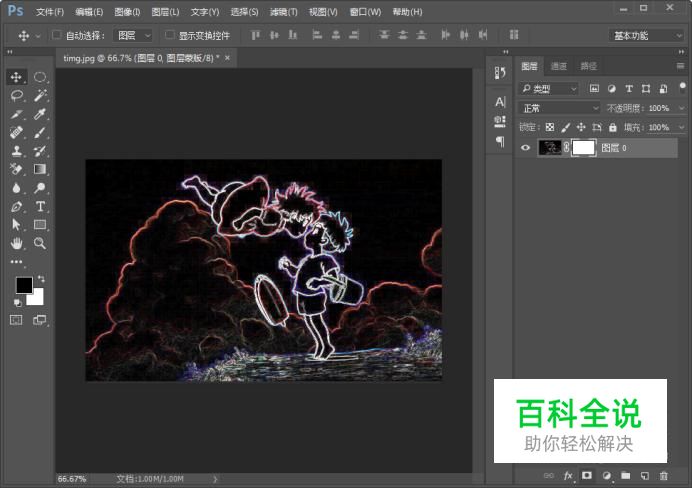Create a new layer
Image resolution: width=692 pixels, height=488 pixels.
645,476
